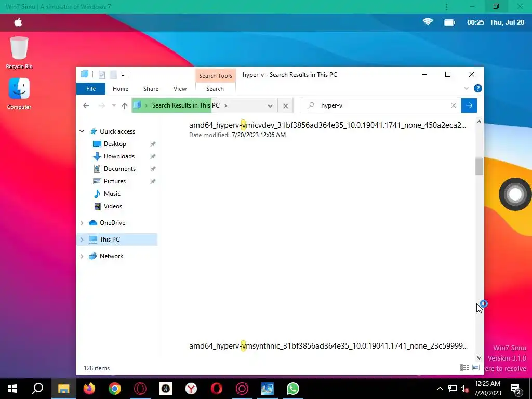Select Music in navigation pane
The height and width of the screenshot is (399, 532).
click(112, 194)
